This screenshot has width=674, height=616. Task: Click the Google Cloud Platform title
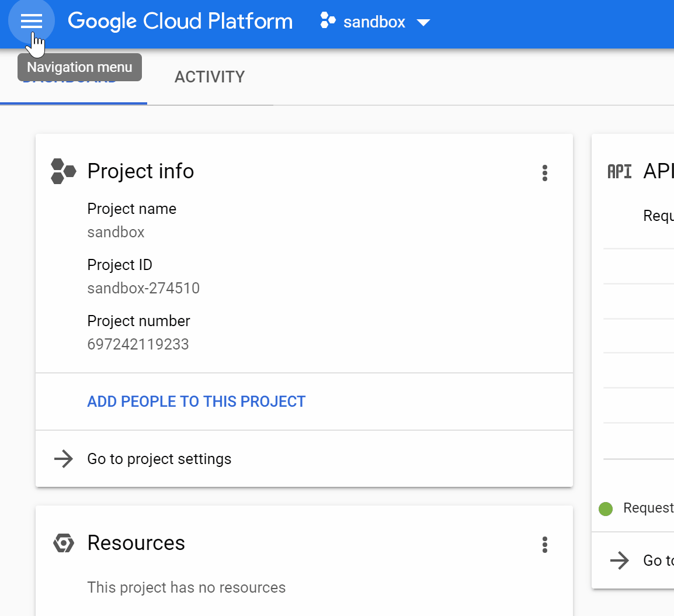[x=180, y=22]
